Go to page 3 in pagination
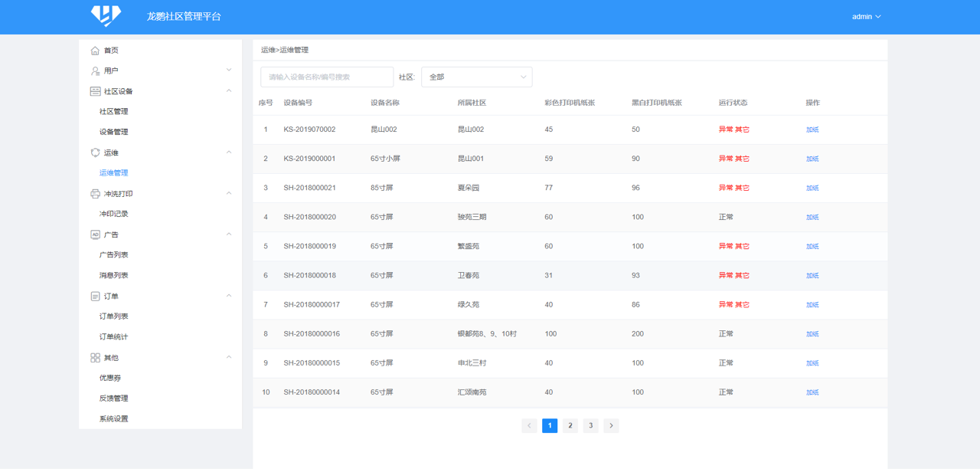This screenshot has height=469, width=980. coord(590,425)
